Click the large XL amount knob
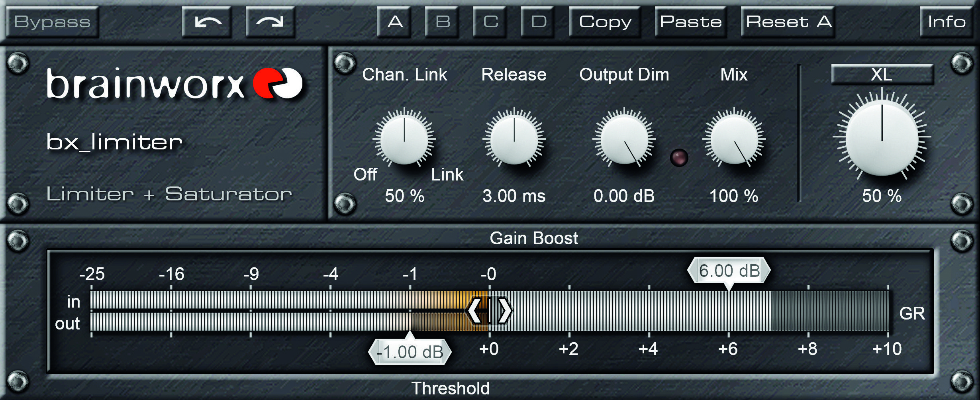 click(x=882, y=137)
